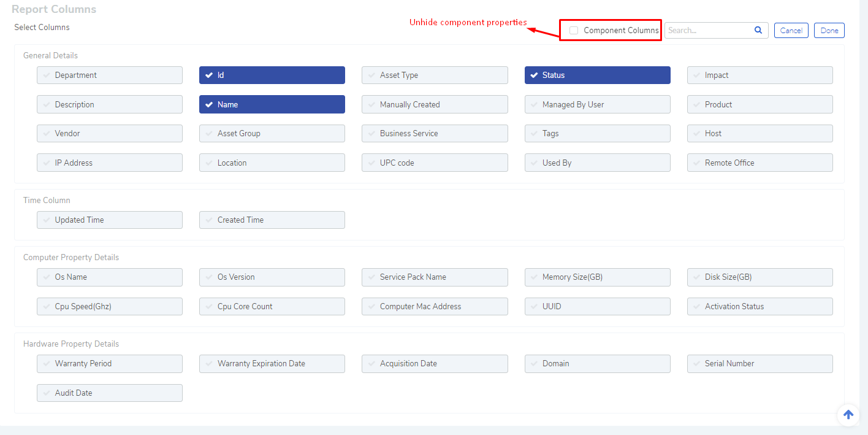This screenshot has height=435, width=868.
Task: Select the Computer Mac Address column
Action: pyautogui.click(x=435, y=306)
